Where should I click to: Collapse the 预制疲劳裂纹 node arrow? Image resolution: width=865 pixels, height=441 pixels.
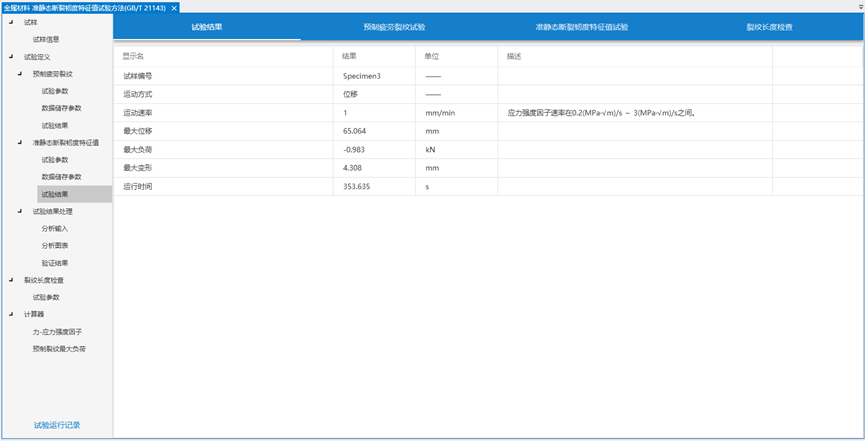pyautogui.click(x=19, y=74)
